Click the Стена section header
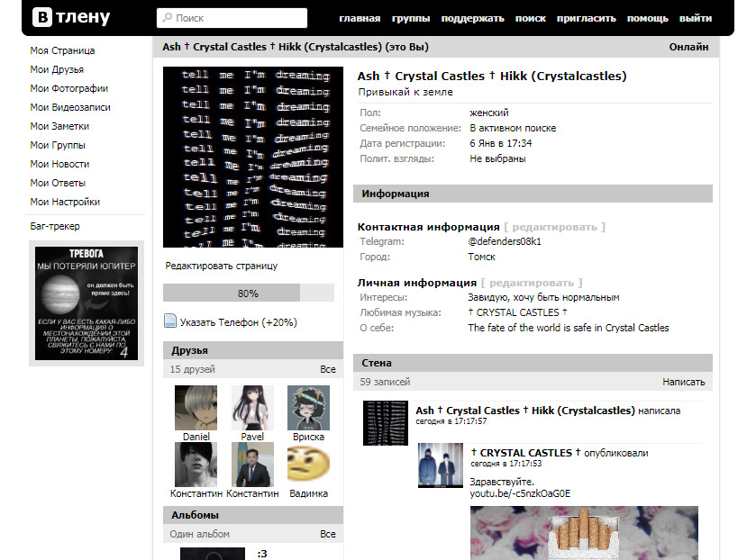This screenshot has width=756, height=560. [x=533, y=363]
